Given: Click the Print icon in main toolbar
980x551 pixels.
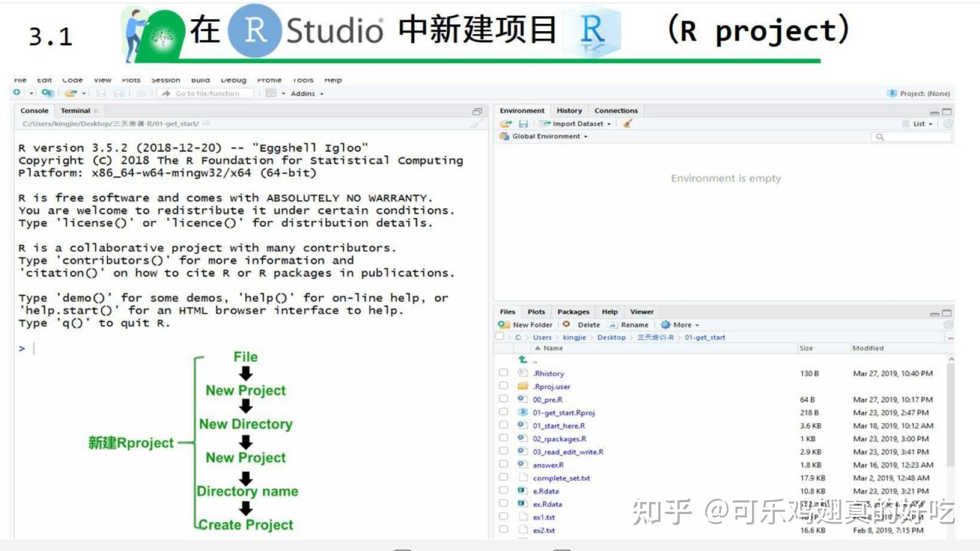Looking at the screenshot, I should (x=141, y=93).
